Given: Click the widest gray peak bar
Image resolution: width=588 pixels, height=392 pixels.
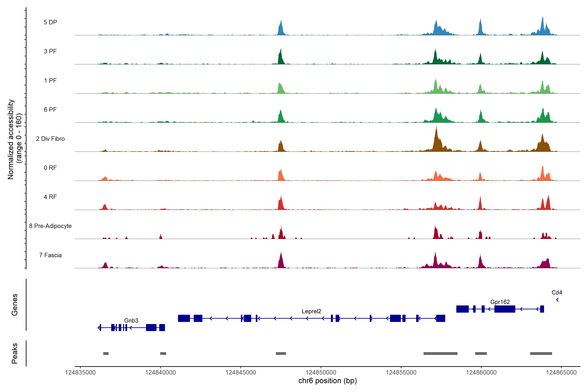Looking at the screenshot, I should pyautogui.click(x=440, y=353).
